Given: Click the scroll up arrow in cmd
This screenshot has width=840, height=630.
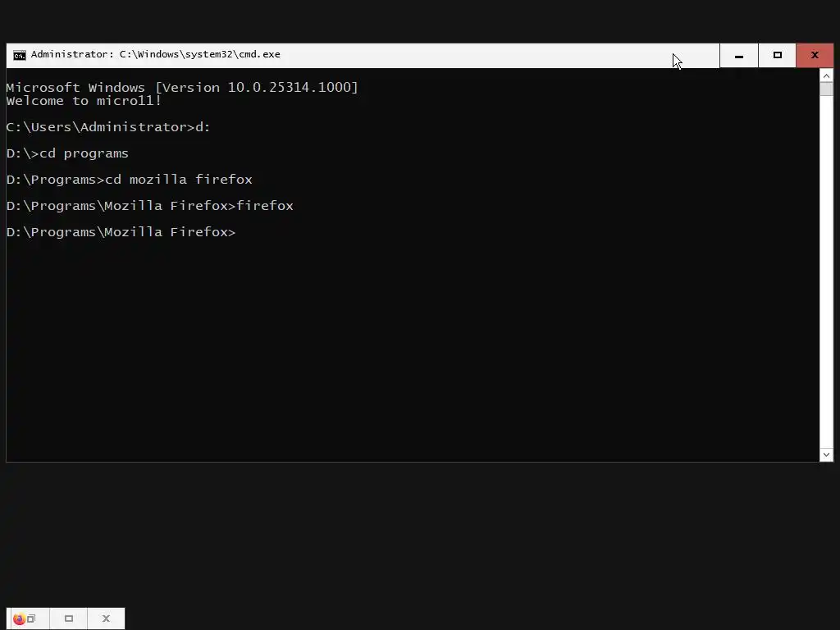Looking at the screenshot, I should click(826, 76).
